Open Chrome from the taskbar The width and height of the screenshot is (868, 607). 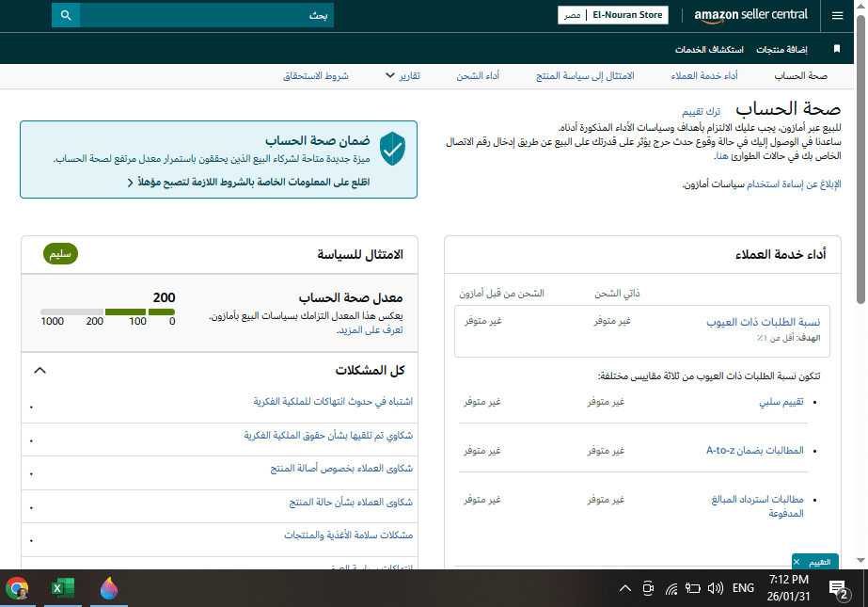(17, 588)
